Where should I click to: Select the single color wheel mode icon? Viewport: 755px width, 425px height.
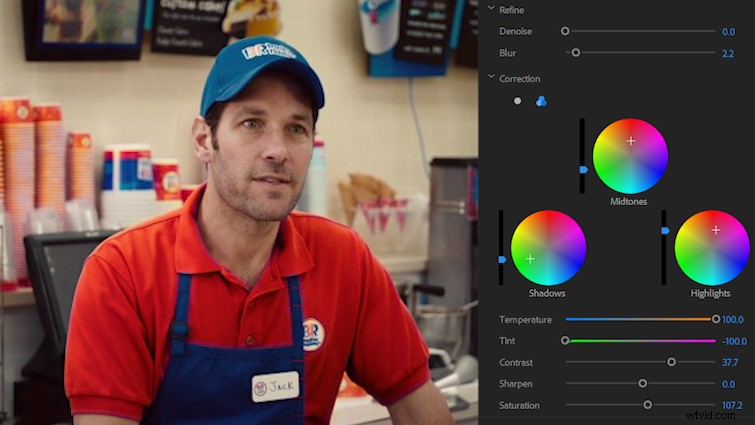(517, 101)
